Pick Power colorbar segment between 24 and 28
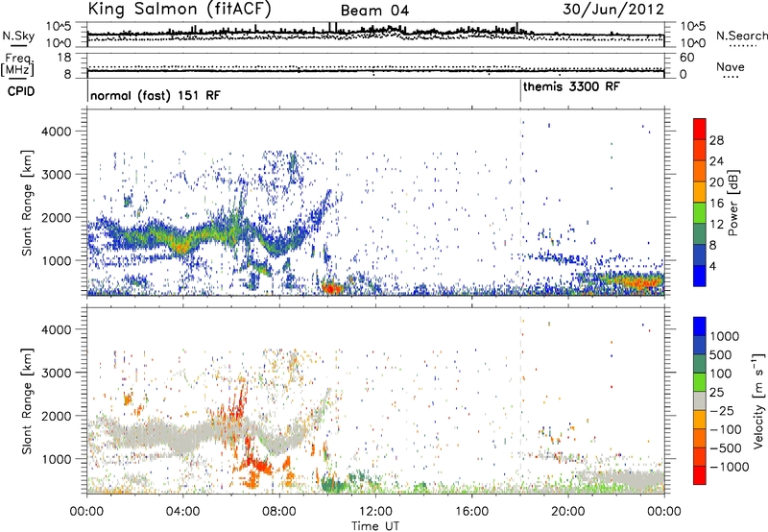This screenshot has width=768, height=532. tap(700, 151)
